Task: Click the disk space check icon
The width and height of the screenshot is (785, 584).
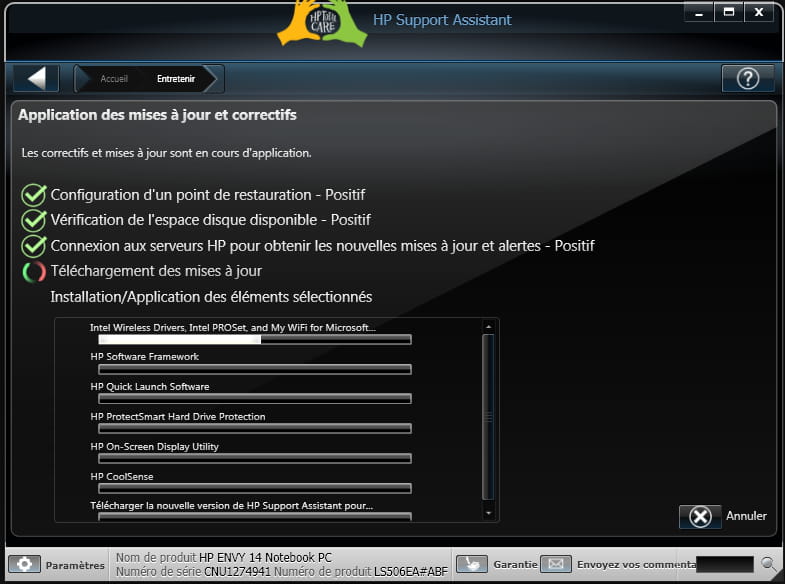Action: click(x=34, y=220)
